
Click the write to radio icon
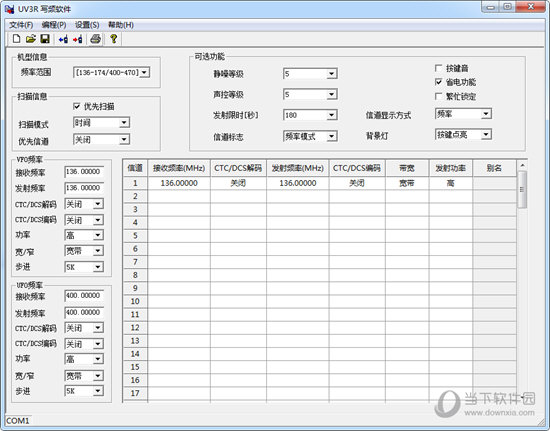click(78, 39)
